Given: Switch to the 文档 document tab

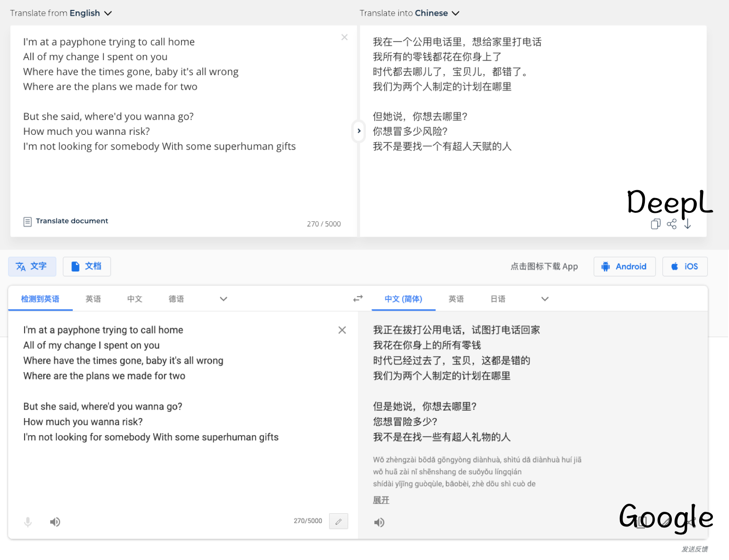Looking at the screenshot, I should 87,266.
